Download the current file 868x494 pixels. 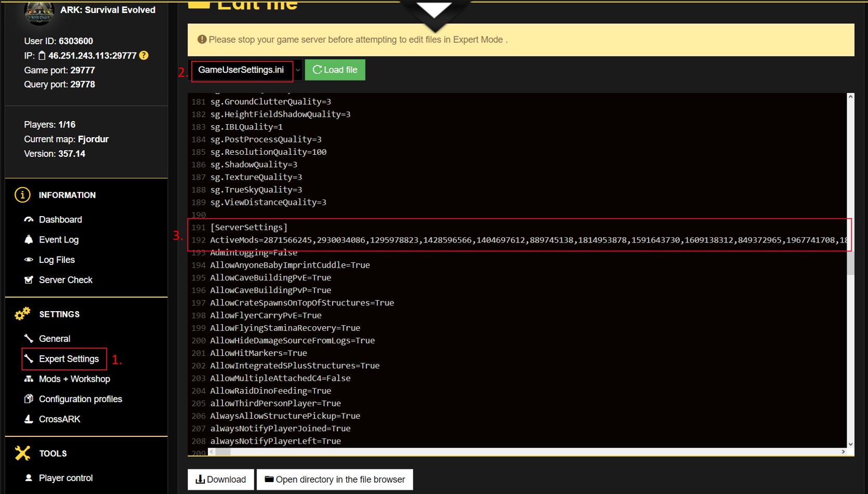pyautogui.click(x=221, y=479)
